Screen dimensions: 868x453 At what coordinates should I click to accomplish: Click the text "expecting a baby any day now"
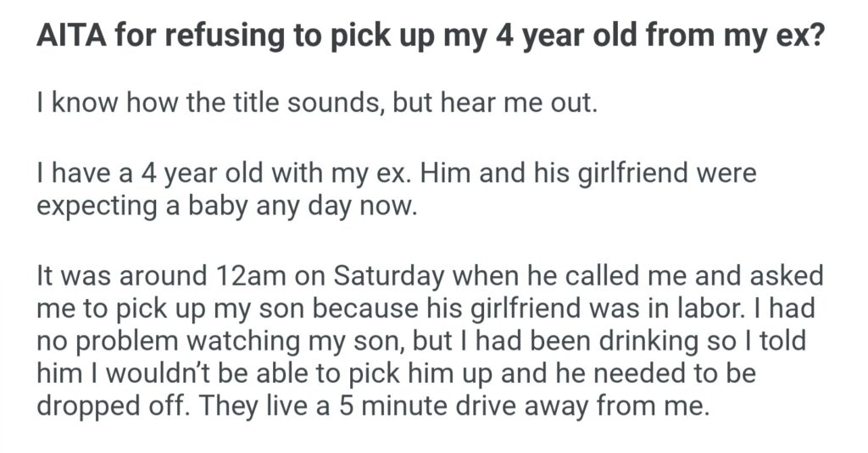227,207
